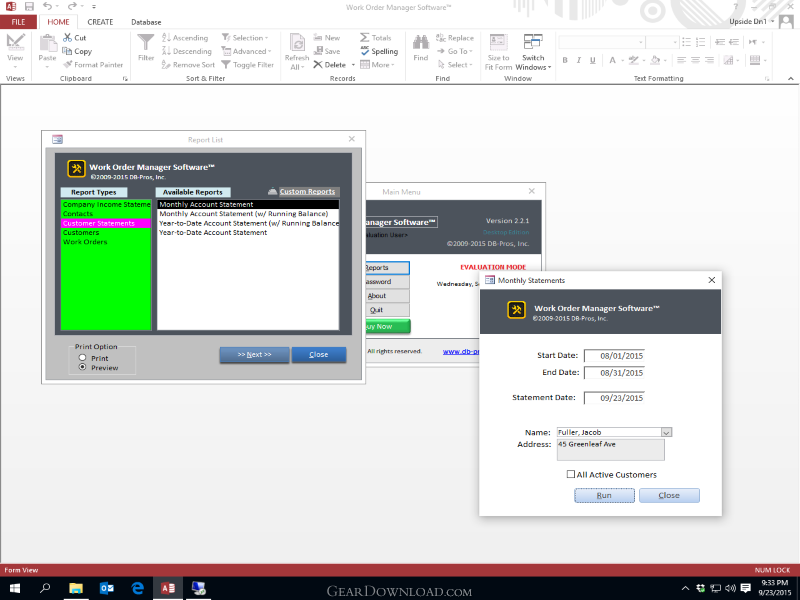The image size is (800, 600).
Task: Check the All Active Customers box
Action: pyautogui.click(x=571, y=474)
